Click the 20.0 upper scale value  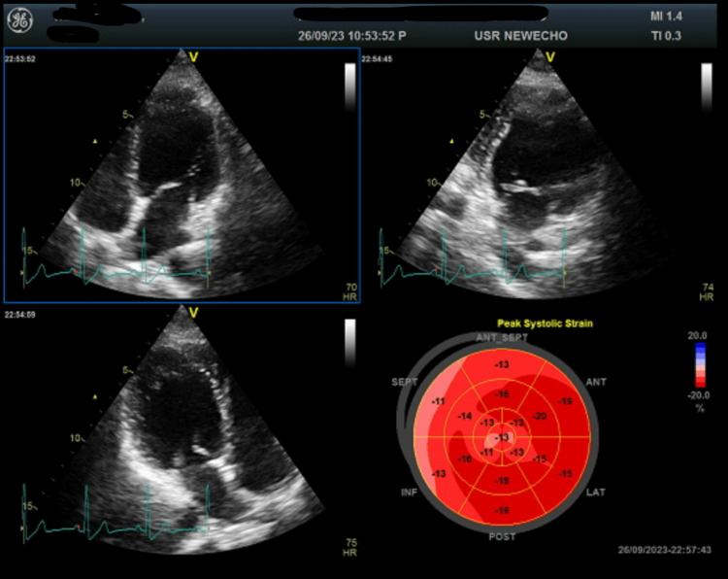click(x=697, y=335)
